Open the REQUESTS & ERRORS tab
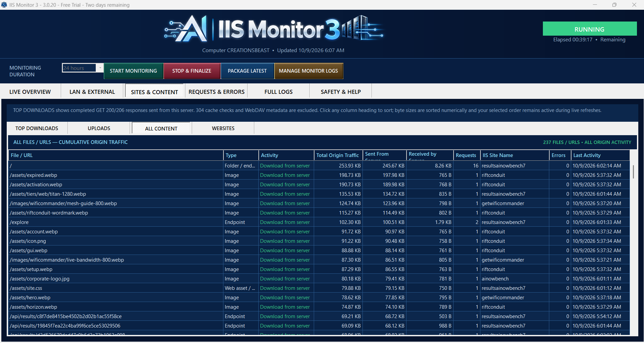This screenshot has height=343, width=644. (x=217, y=92)
